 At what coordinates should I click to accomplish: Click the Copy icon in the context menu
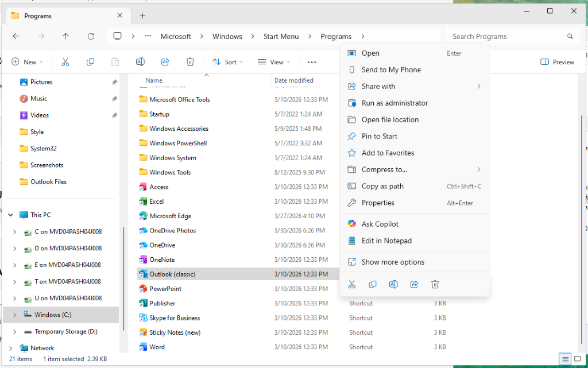(372, 284)
